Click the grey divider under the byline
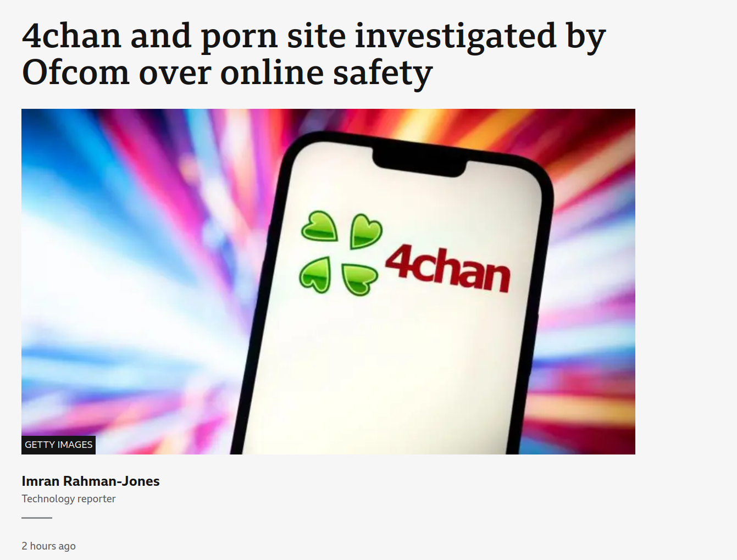The image size is (737, 560). coord(37,518)
